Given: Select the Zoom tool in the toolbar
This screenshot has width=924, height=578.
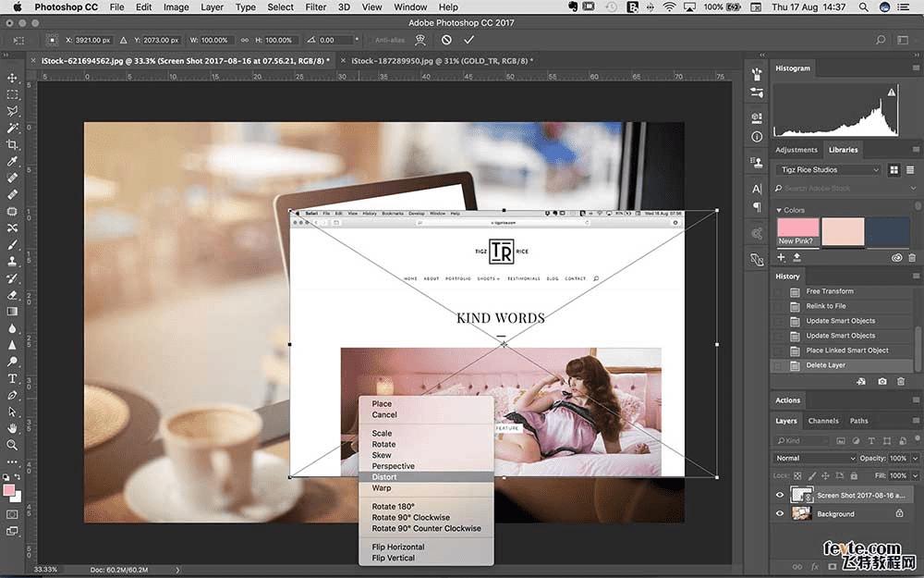Looking at the screenshot, I should (x=13, y=445).
